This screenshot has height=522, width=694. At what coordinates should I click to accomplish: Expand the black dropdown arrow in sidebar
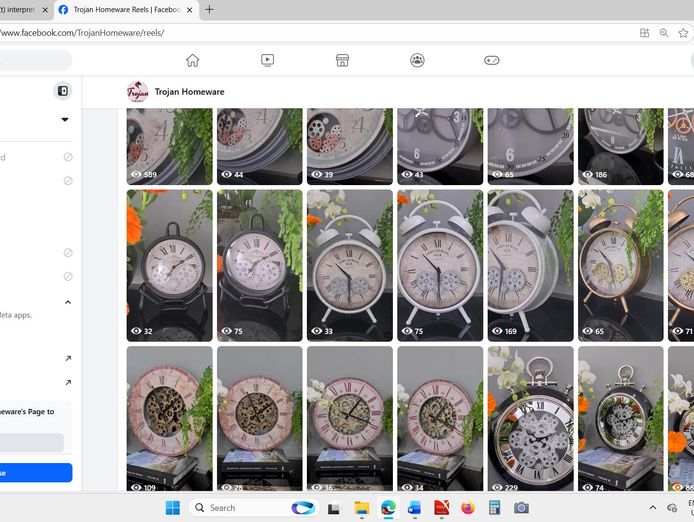point(65,120)
